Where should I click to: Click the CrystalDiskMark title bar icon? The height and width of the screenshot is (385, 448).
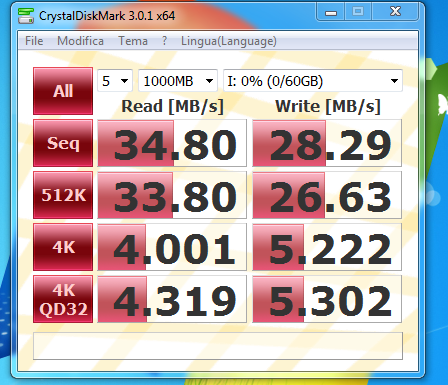[x=26, y=16]
